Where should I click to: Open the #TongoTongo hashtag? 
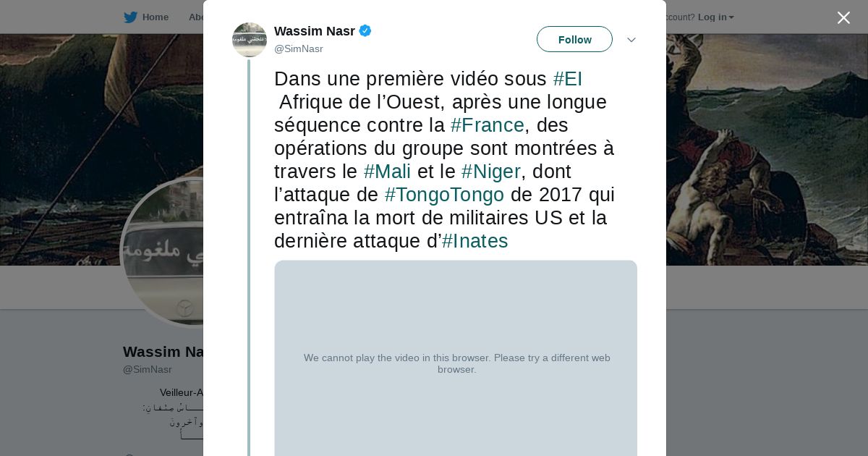coord(444,195)
